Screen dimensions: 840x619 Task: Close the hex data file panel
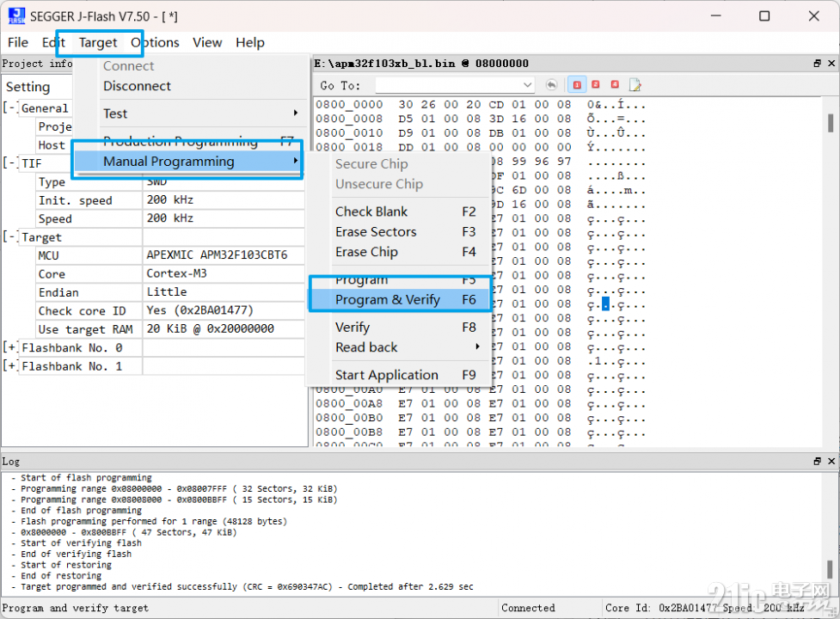(x=831, y=63)
